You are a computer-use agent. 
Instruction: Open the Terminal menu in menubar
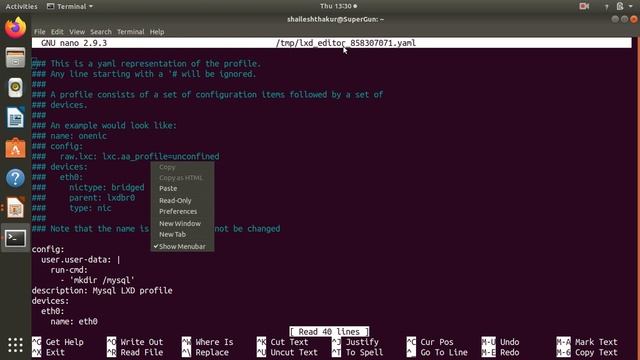click(130, 31)
